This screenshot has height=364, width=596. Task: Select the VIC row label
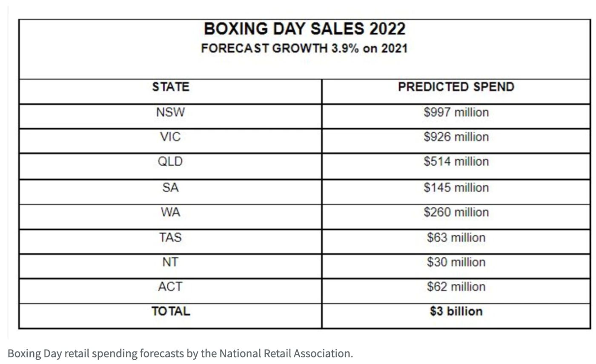pyautogui.click(x=171, y=137)
